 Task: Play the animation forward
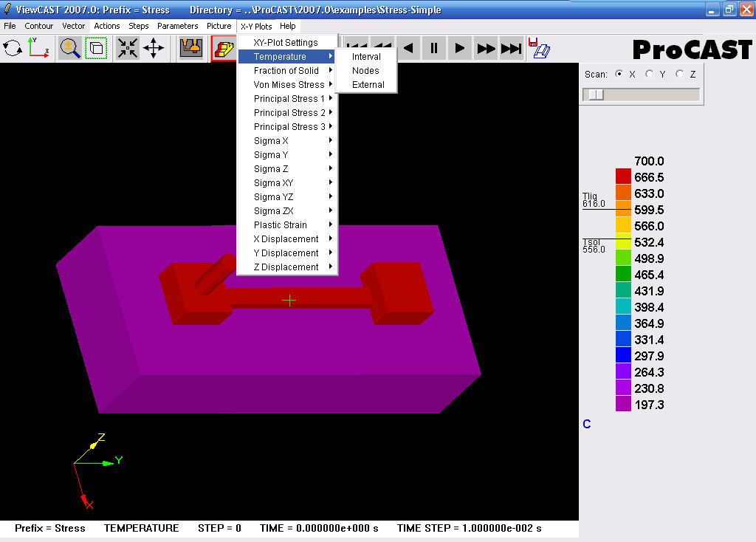(459, 48)
